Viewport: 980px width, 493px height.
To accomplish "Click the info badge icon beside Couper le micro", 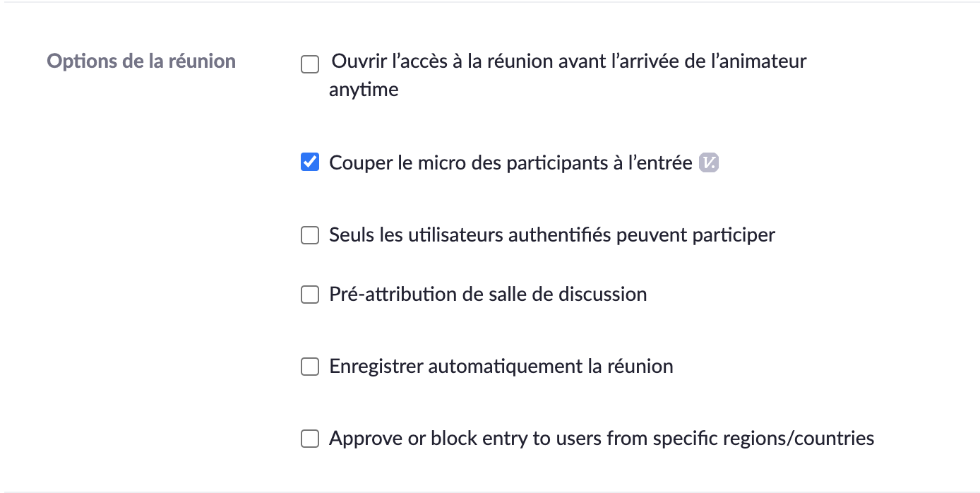I will pyautogui.click(x=708, y=163).
